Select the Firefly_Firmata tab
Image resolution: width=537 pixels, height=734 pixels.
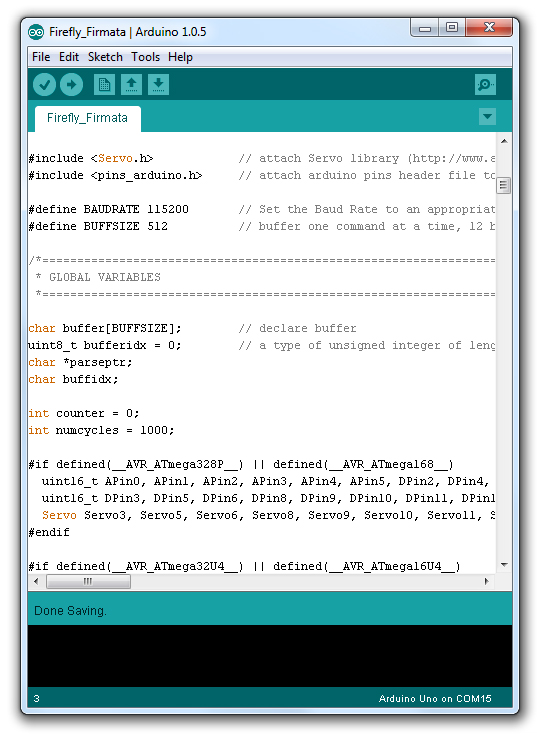coord(88,118)
